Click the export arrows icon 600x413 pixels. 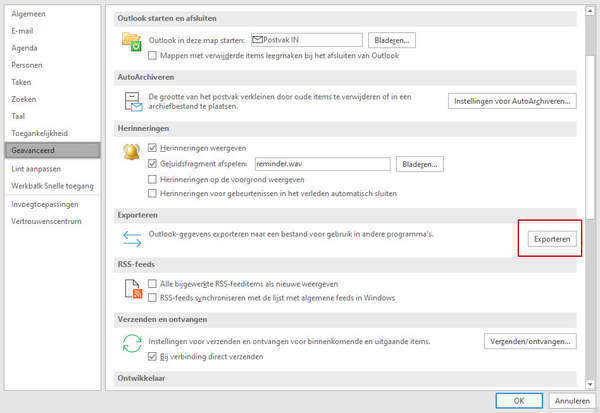tap(132, 238)
